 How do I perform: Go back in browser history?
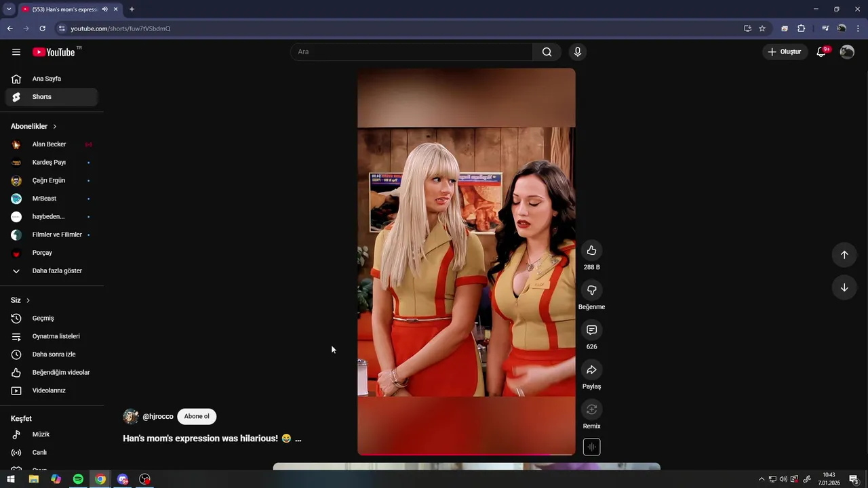pos(9,28)
